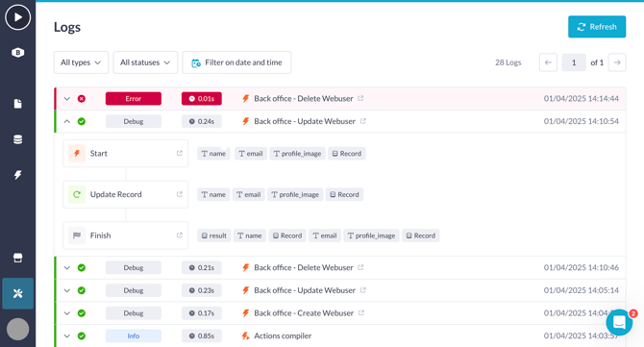
Task: Click the play button in the sidebar
Action: coord(17,17)
